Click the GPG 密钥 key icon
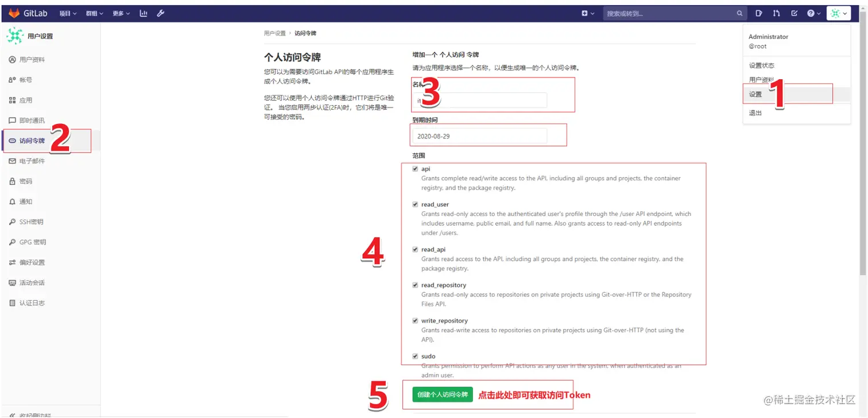The height and width of the screenshot is (418, 868). click(x=13, y=242)
